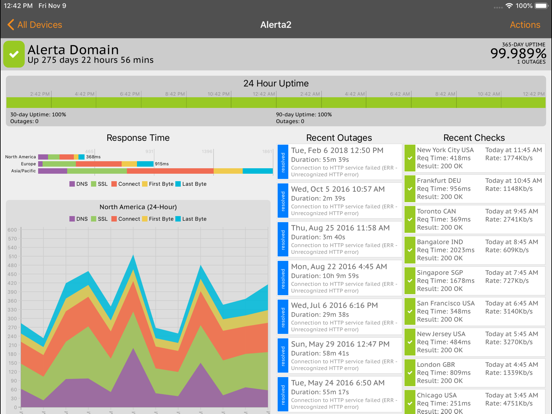
Task: Select Today at 11:45 AM check time
Action: (x=514, y=150)
